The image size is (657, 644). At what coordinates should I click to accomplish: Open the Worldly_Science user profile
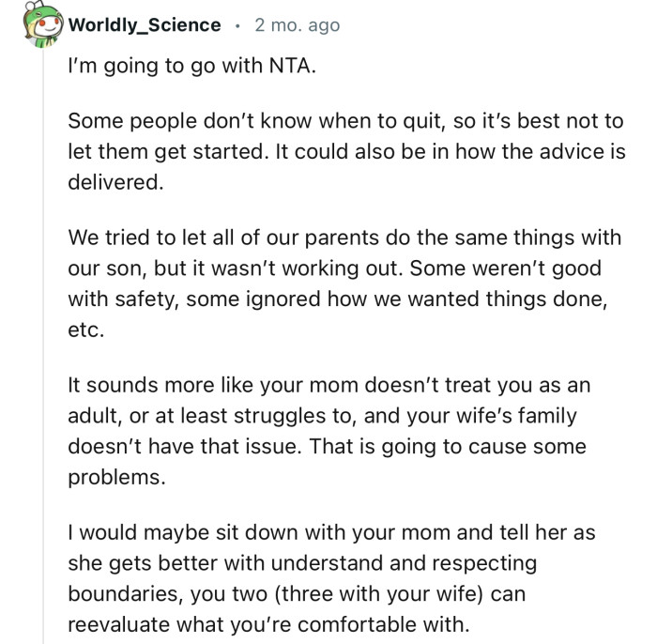coord(145,25)
